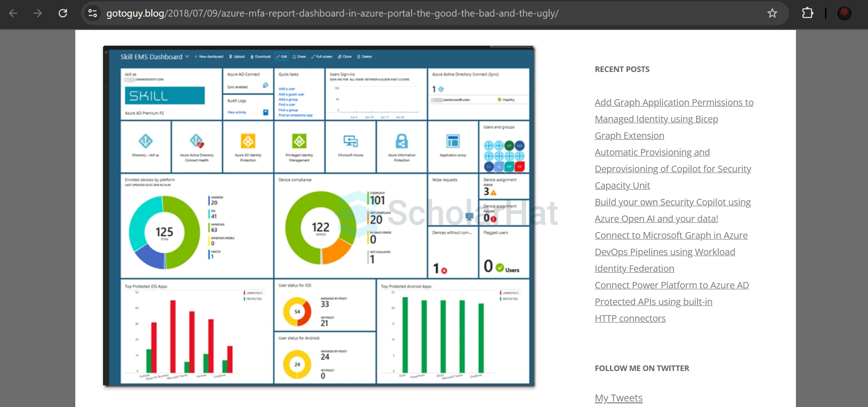
Task: Click the RECENT POSTS heading
Action: point(622,69)
